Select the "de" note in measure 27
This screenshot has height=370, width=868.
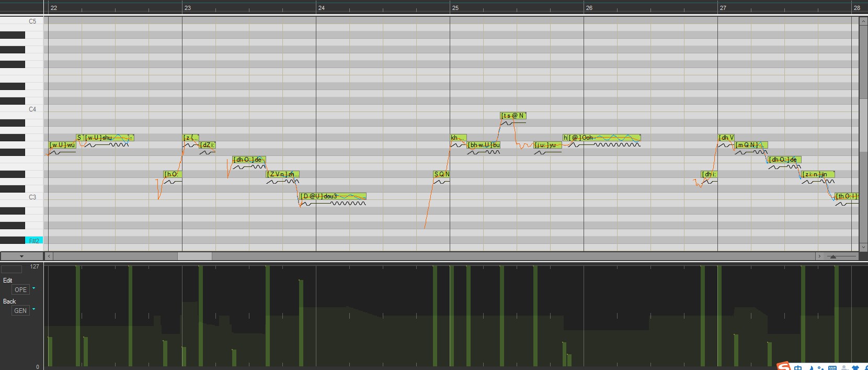785,160
